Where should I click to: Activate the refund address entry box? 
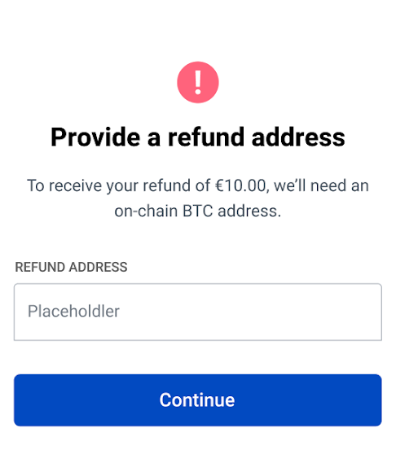tap(198, 312)
